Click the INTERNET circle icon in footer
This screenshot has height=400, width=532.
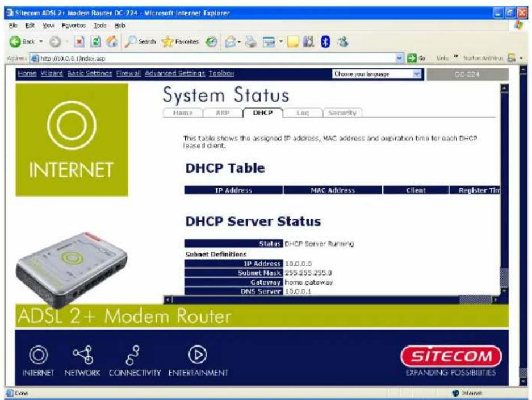[39, 355]
